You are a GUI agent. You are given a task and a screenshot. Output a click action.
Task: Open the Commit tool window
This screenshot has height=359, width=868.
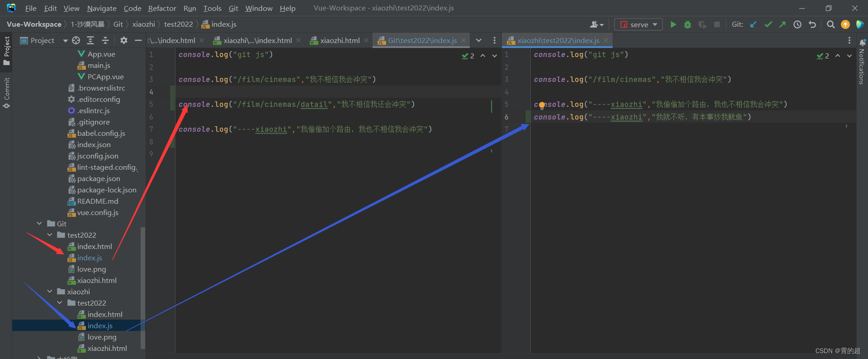click(x=6, y=93)
